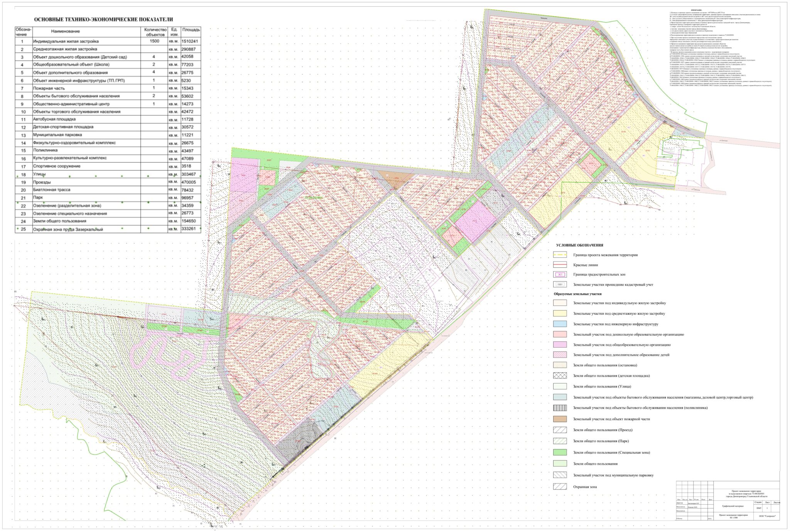Click 'Детская-спортивная площадка' row name

(x=63, y=127)
